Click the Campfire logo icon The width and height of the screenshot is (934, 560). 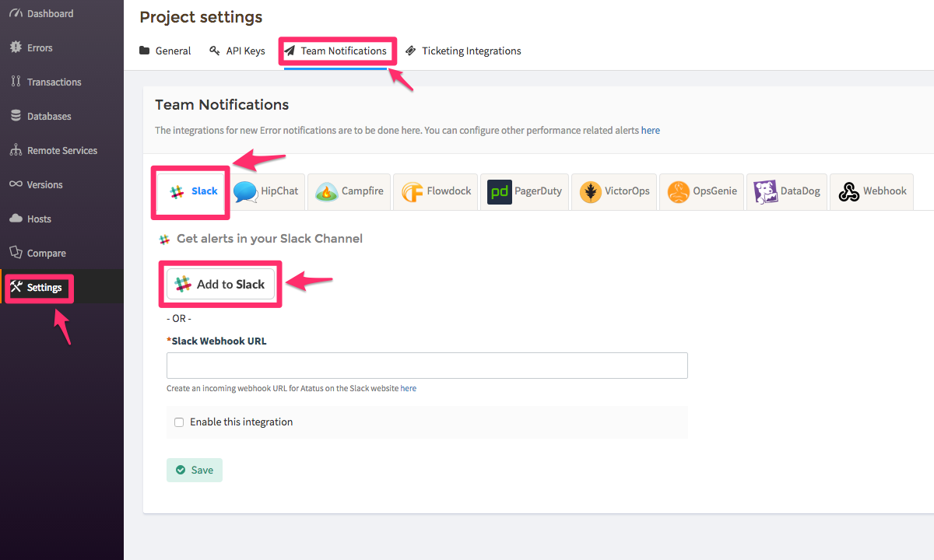pos(327,191)
